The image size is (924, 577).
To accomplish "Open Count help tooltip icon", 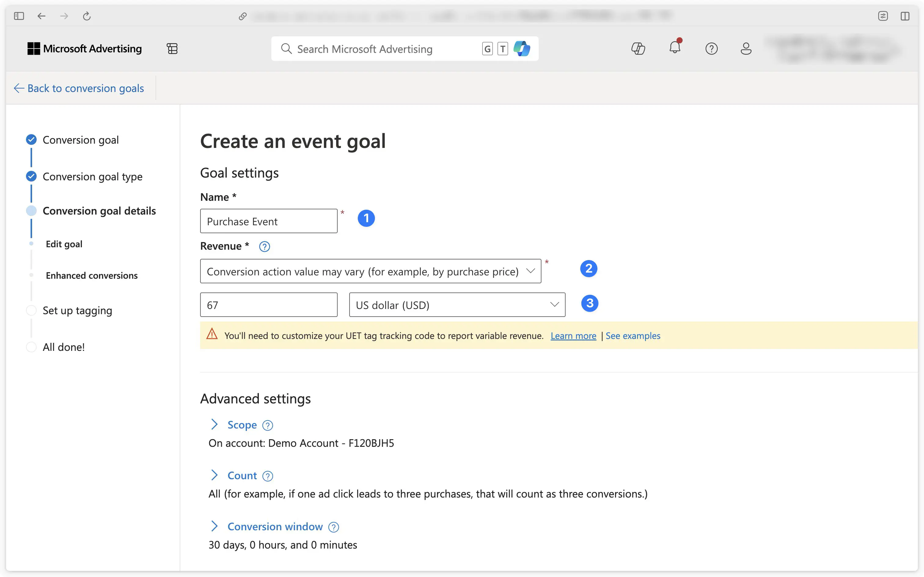I will [x=268, y=476].
